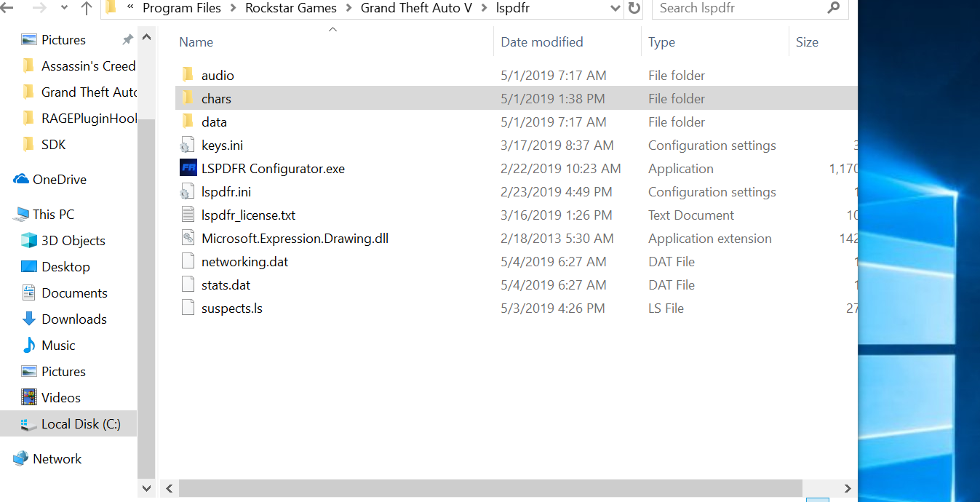Navigate forward with the forward arrow

pos(39,8)
